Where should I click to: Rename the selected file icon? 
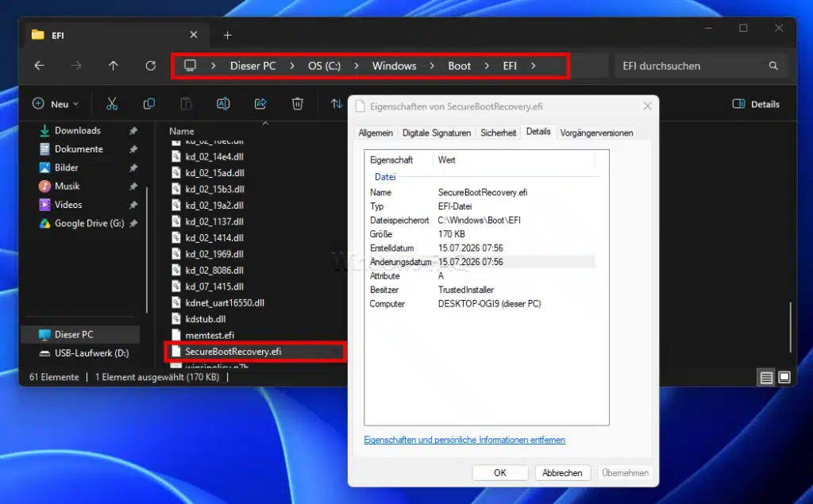point(223,104)
